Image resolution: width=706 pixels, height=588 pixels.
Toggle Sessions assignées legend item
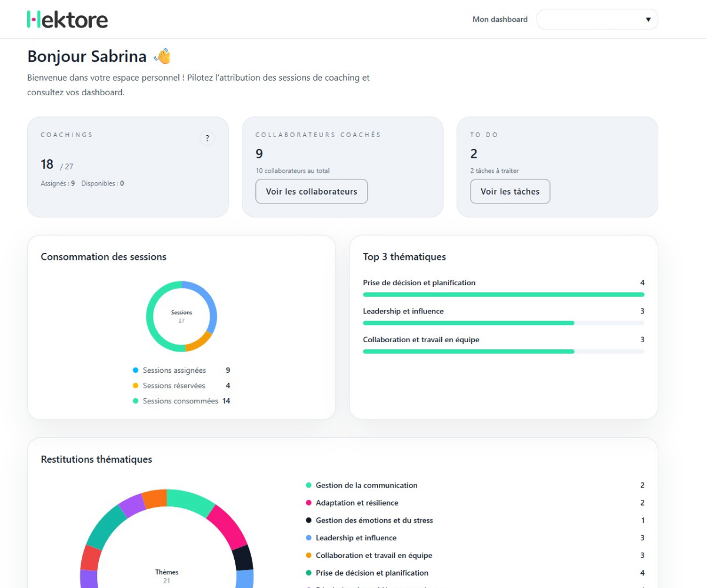point(174,370)
